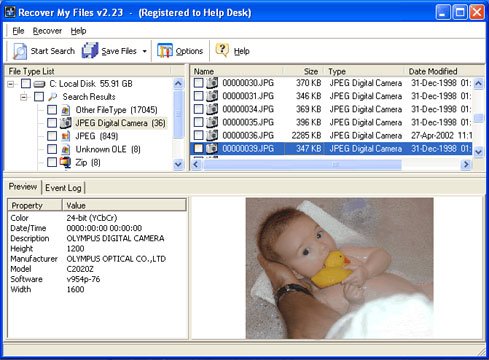This screenshot has width=489, height=360.
Task: Open the Recover menu
Action: (47, 31)
